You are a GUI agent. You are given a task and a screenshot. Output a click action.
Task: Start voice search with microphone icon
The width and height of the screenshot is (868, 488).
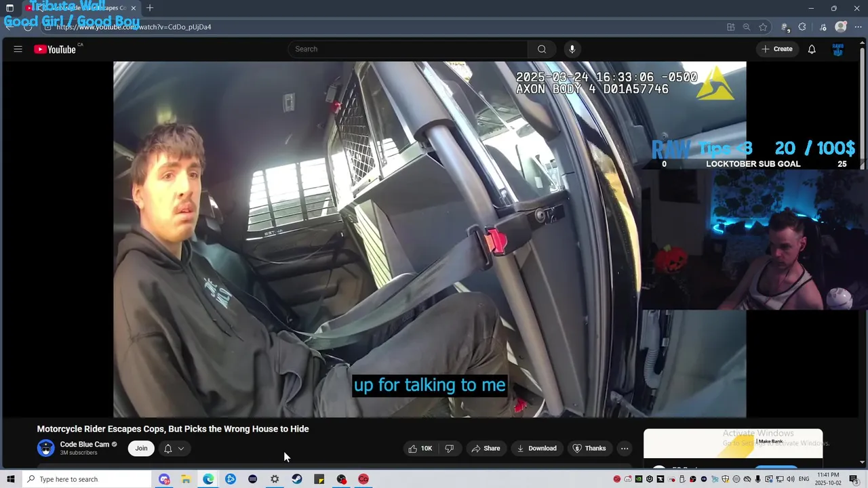tap(572, 49)
